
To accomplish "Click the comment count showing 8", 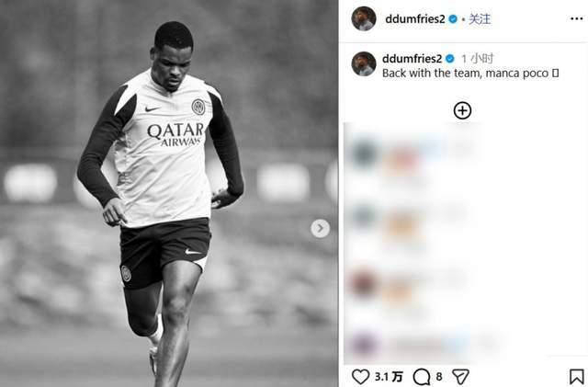I will (x=439, y=377).
